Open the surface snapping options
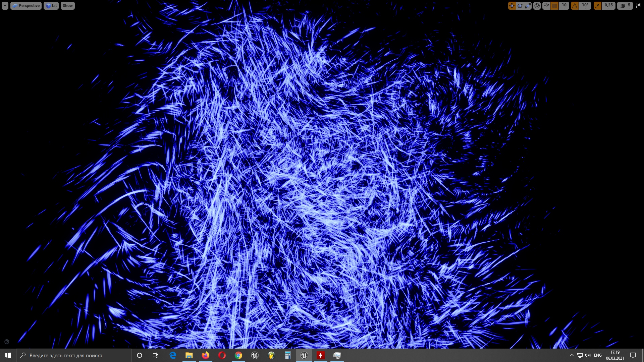Viewport: 644px width, 362px height. [546, 6]
